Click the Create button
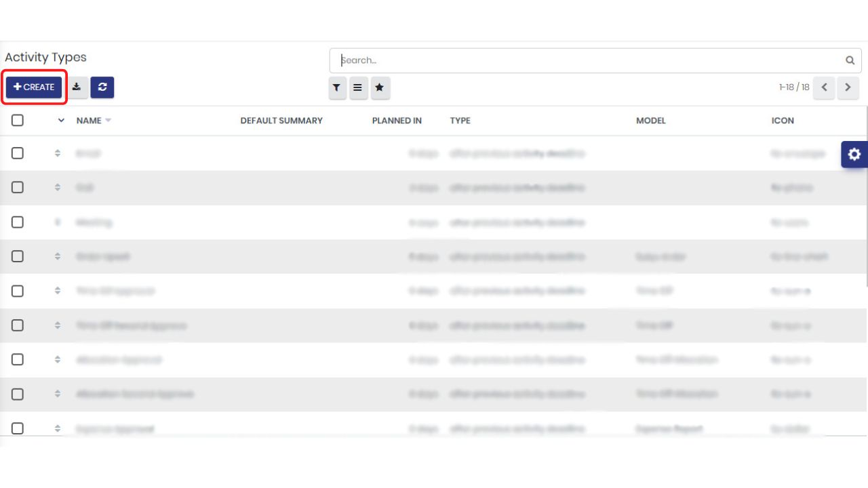Screen dimensions: 868x488 click(x=34, y=87)
